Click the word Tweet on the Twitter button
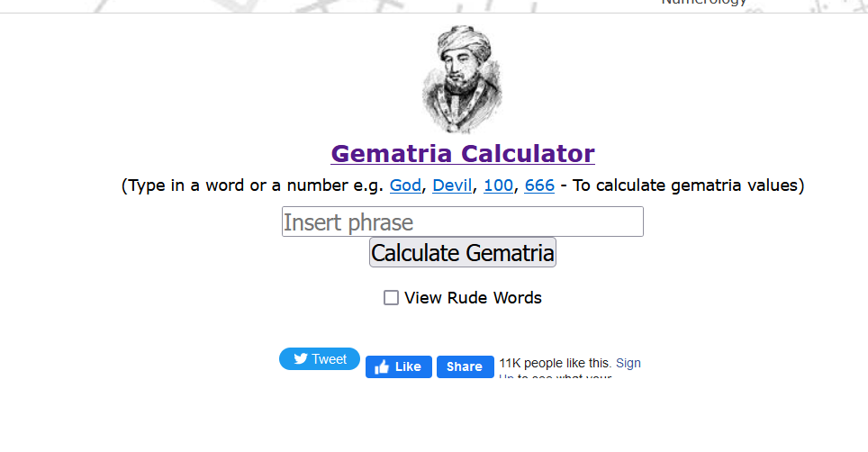Image resolution: width=868 pixels, height=452 pixels. point(330,359)
